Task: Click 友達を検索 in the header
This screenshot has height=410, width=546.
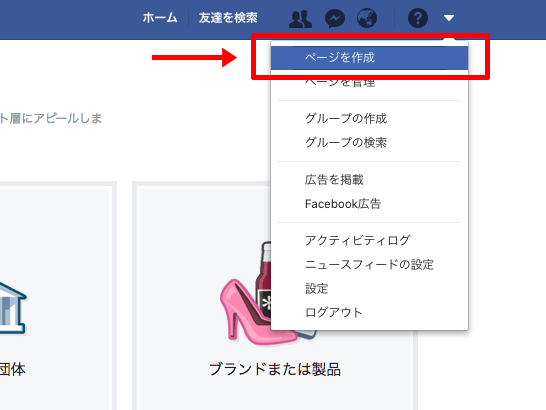Action: [228, 18]
